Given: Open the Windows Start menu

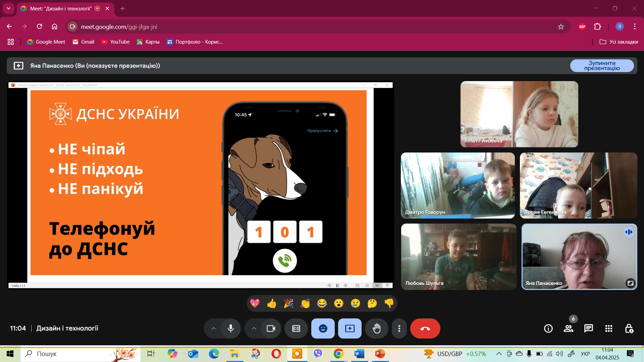Looking at the screenshot, I should pyautogui.click(x=10, y=354).
